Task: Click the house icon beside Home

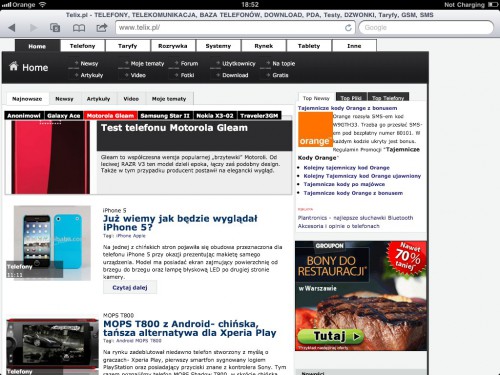Action: [x=13, y=66]
